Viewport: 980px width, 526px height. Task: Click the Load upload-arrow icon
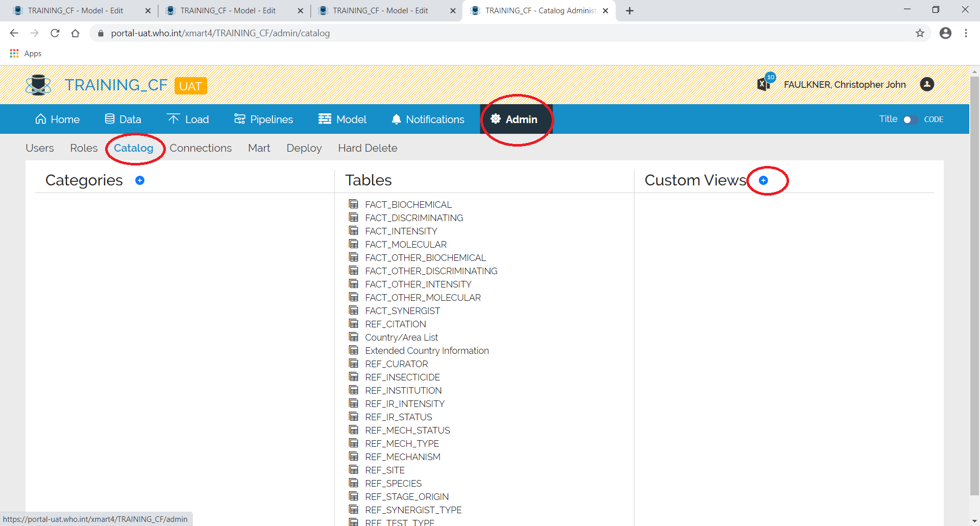coord(174,119)
